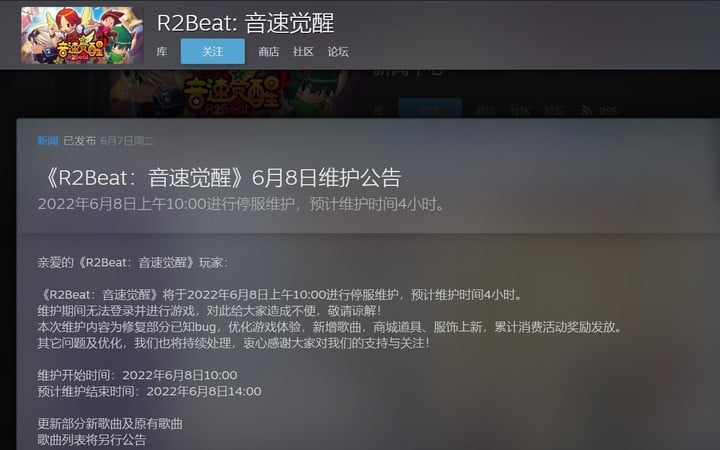This screenshot has width=720, height=450.
Task: Open the 社区 community hub
Action: 303,51
